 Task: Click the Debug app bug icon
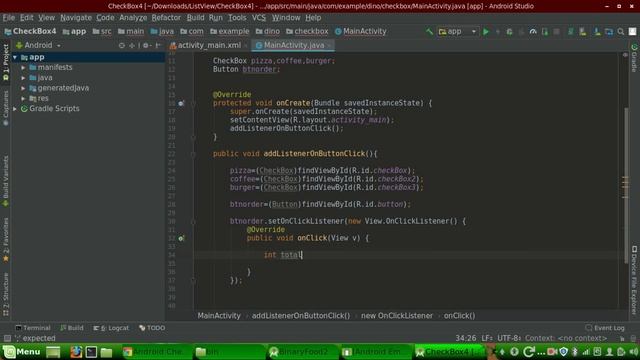[x=509, y=31]
